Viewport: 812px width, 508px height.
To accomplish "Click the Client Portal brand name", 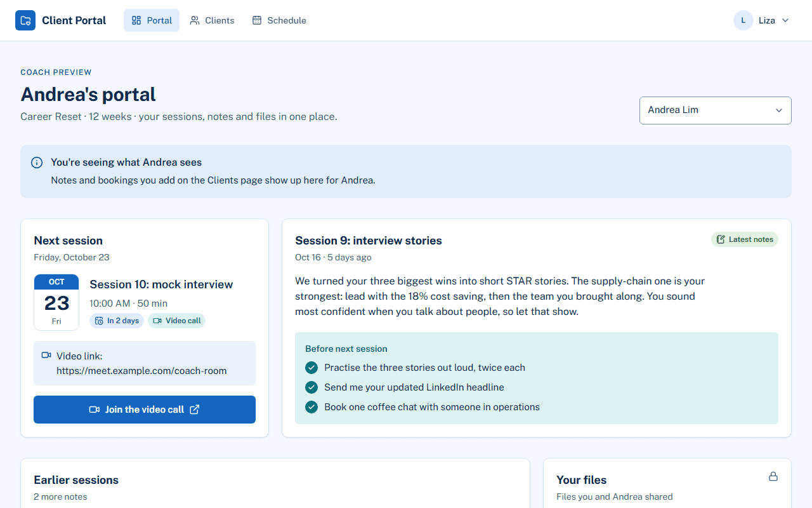I will [x=74, y=20].
